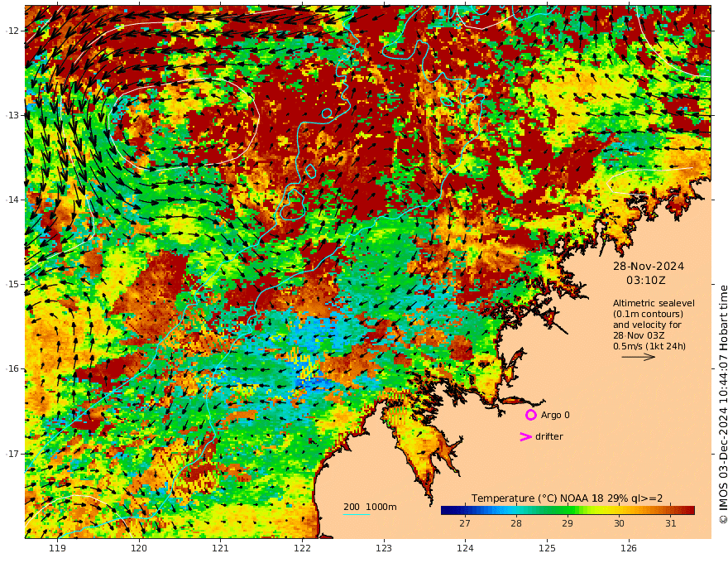The image size is (728, 563).
Task: Click the latitude -12 axis label
Action: pos(12,31)
